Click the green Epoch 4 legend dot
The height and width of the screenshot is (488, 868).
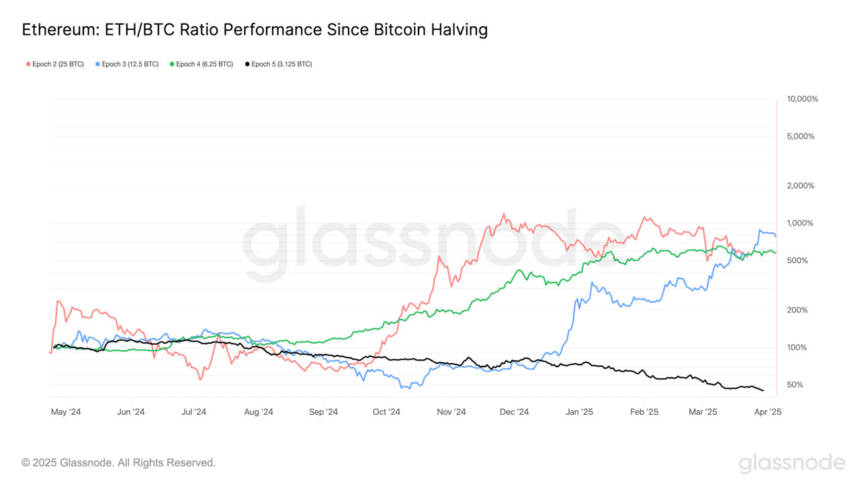click(x=172, y=64)
